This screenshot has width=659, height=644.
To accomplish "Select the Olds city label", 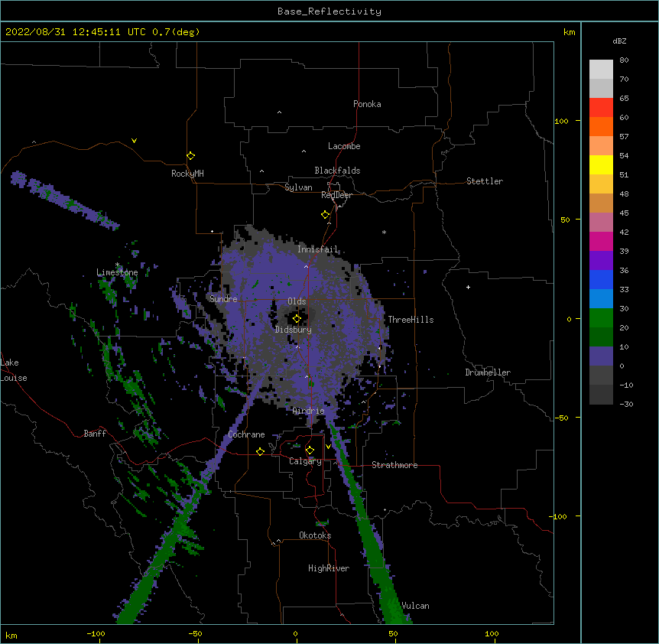I will [x=297, y=301].
